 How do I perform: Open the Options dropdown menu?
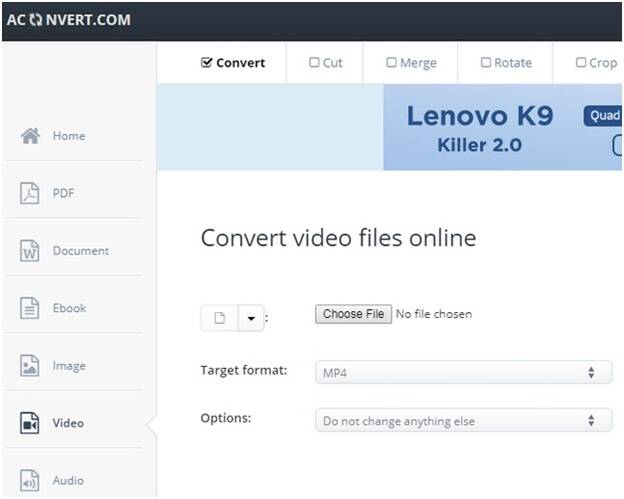point(463,420)
